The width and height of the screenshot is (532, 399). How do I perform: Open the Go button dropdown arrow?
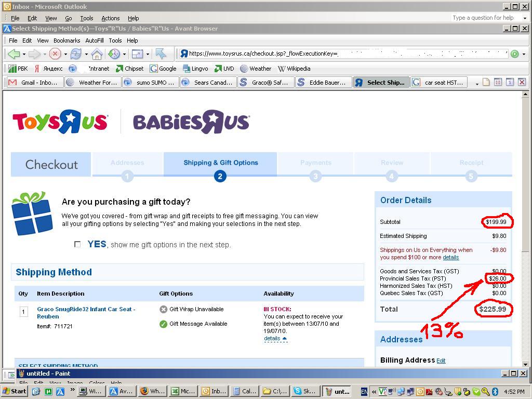click(x=524, y=54)
